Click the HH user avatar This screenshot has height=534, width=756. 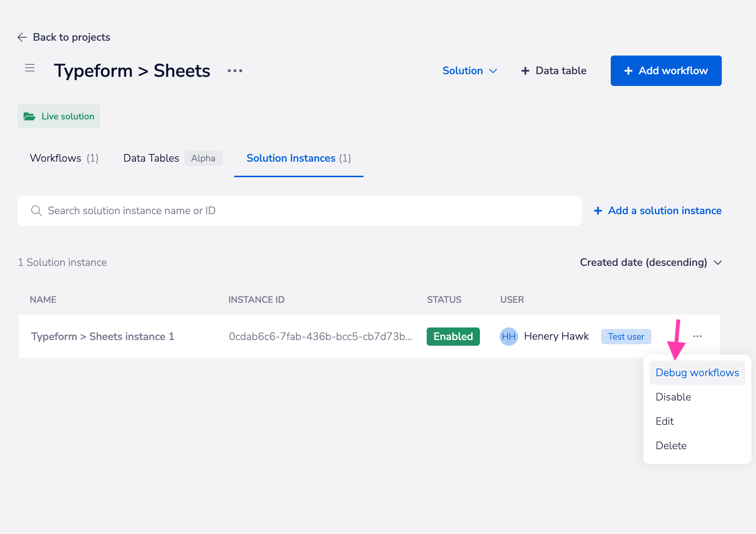tap(508, 337)
